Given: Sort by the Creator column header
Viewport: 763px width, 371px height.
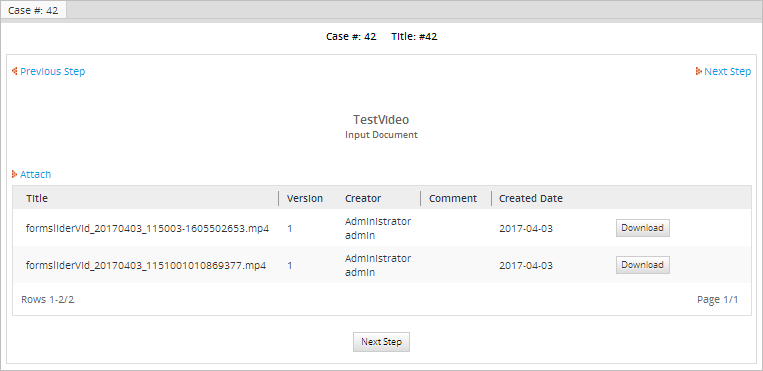Looking at the screenshot, I should (x=363, y=198).
